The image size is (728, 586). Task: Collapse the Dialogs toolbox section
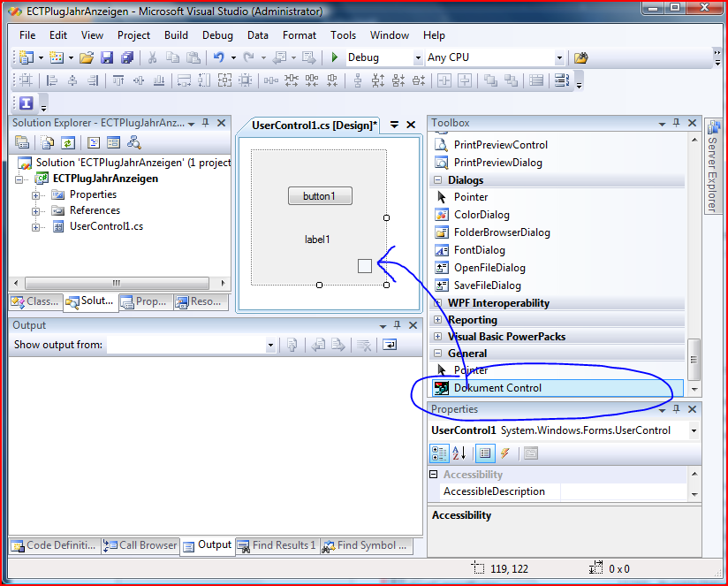click(x=437, y=179)
